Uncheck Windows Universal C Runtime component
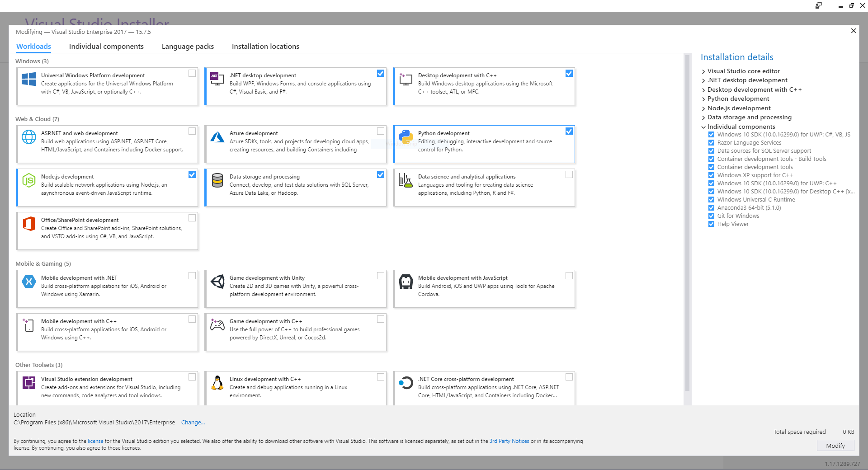Image resolution: width=868 pixels, height=470 pixels. (x=711, y=200)
